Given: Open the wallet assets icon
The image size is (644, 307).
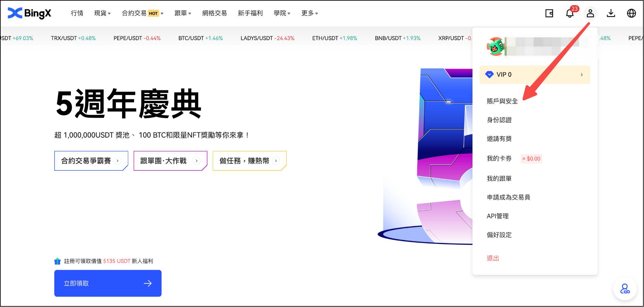Looking at the screenshot, I should pyautogui.click(x=549, y=13).
